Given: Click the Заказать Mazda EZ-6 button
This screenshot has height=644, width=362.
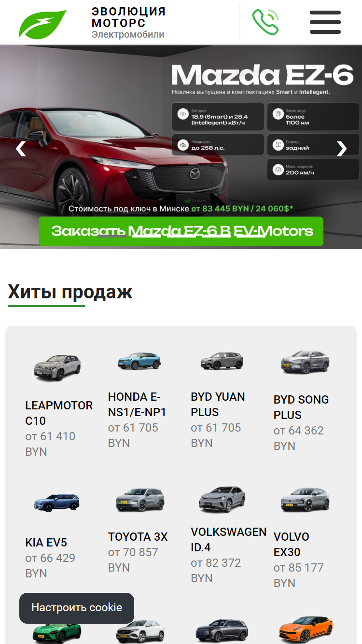Looking at the screenshot, I should point(181,231).
